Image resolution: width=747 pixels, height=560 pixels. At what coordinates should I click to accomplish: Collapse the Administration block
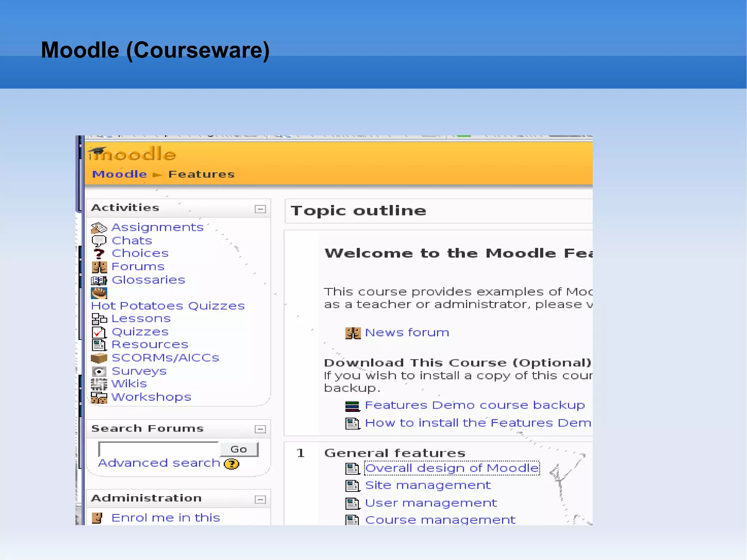260,499
